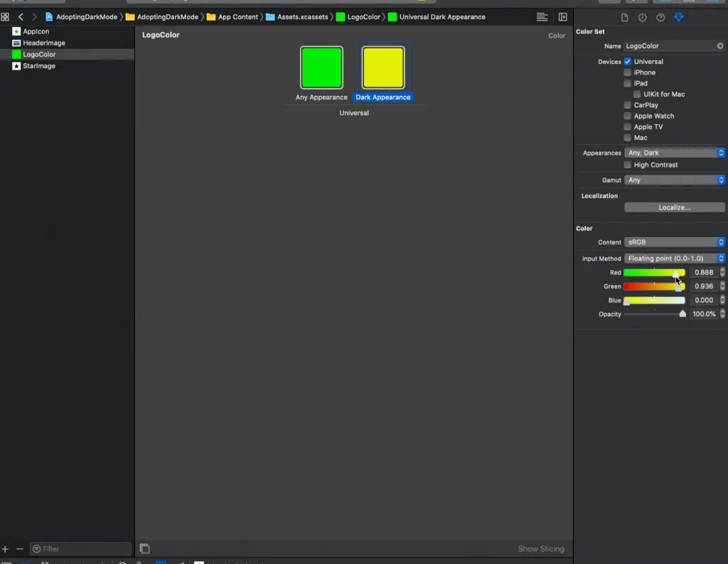Enable the CarPlay device checkbox
728x564 pixels.
[627, 105]
